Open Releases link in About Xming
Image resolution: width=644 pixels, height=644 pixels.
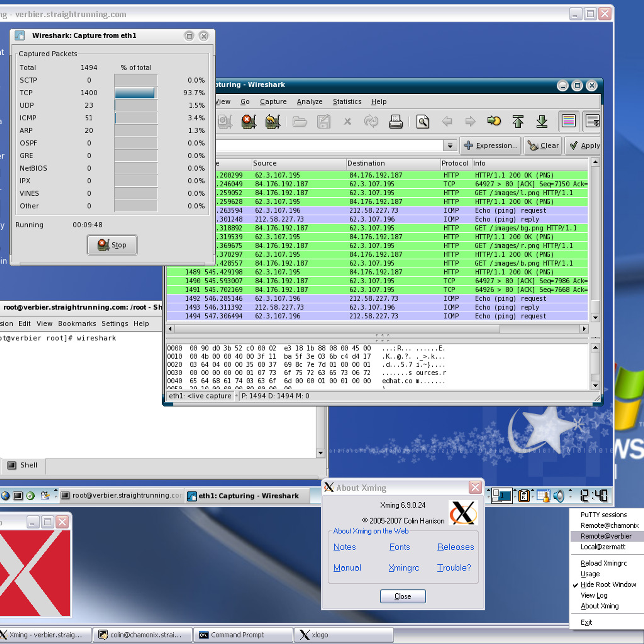[456, 547]
